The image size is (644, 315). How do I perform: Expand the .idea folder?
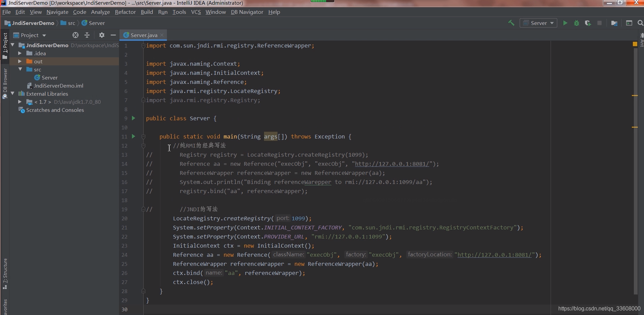20,53
